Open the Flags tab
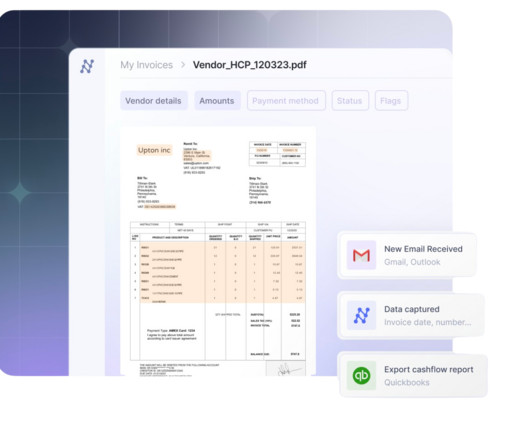530x442 pixels. (x=391, y=101)
